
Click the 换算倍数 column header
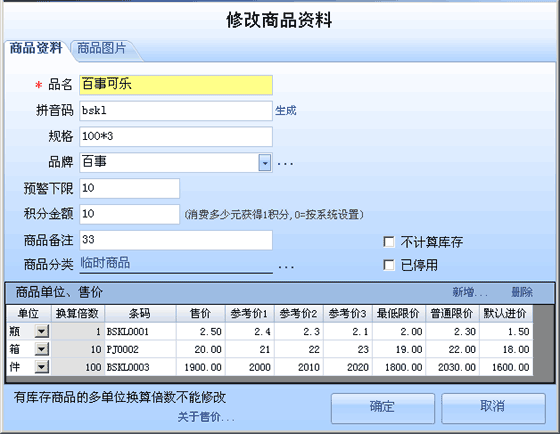pyautogui.click(x=78, y=314)
